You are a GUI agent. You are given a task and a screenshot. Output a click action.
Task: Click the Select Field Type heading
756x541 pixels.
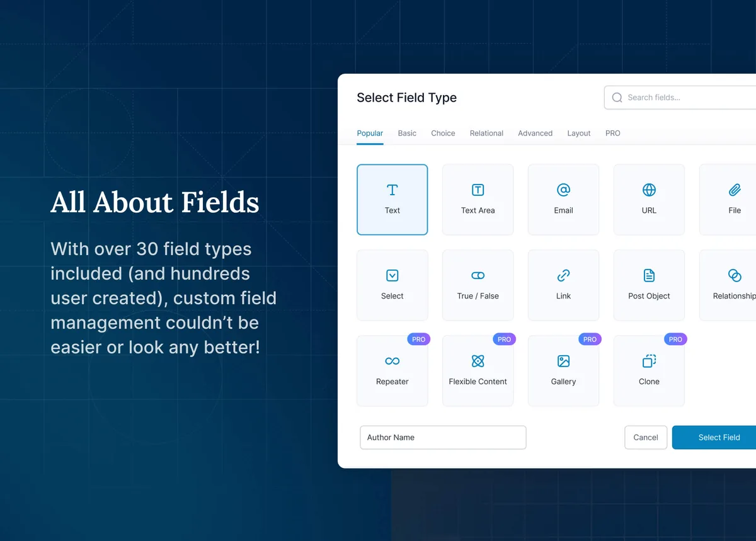click(x=407, y=98)
